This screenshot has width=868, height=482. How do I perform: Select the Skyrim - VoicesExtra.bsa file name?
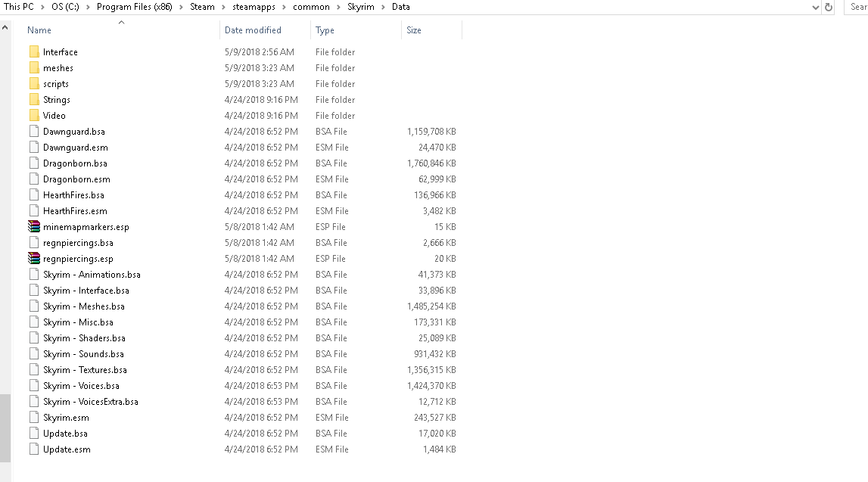click(91, 402)
